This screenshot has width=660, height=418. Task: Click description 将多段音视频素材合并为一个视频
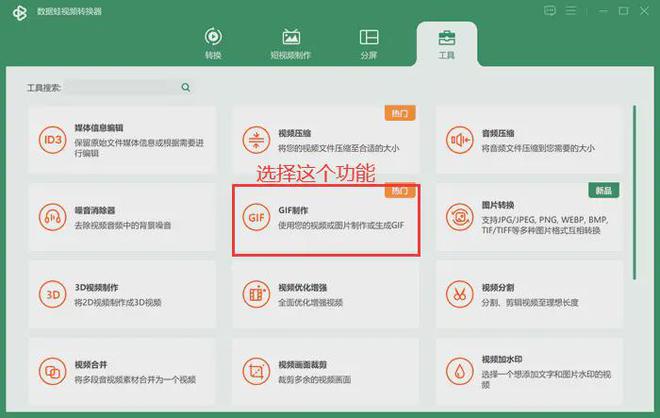(135, 380)
